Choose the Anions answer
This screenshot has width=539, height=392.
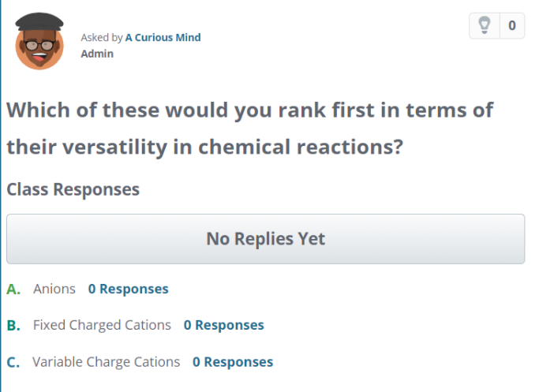(54, 289)
